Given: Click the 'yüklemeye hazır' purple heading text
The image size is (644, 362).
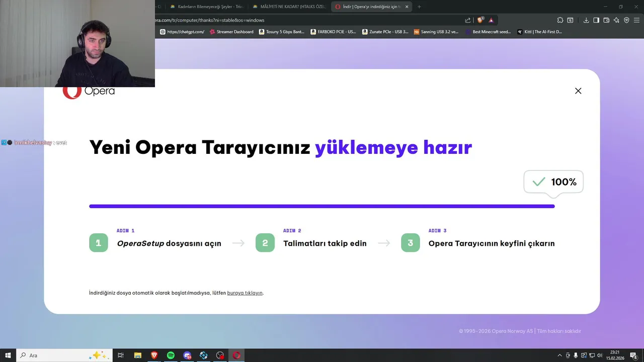Looking at the screenshot, I should pos(393,148).
